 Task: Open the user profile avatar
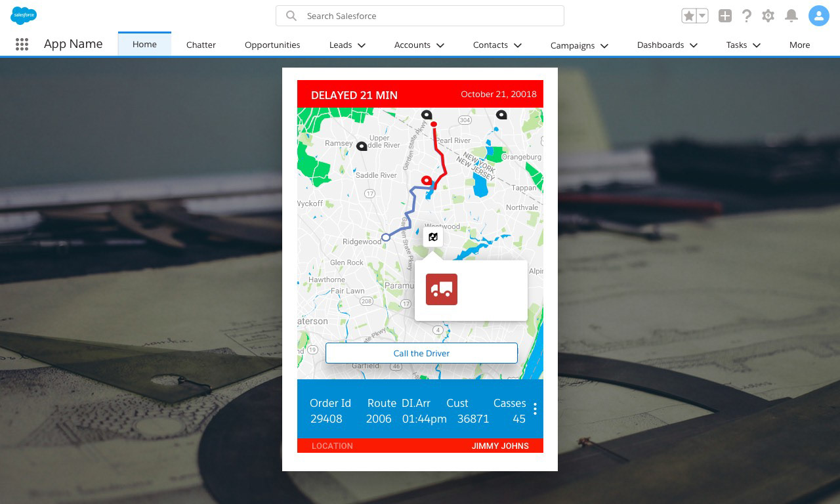point(818,16)
